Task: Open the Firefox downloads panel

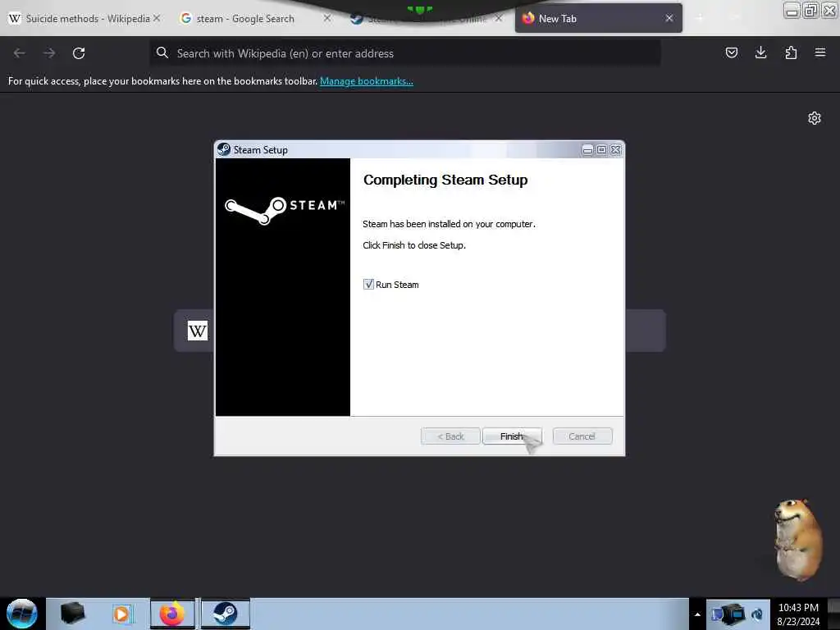Action: pos(760,52)
